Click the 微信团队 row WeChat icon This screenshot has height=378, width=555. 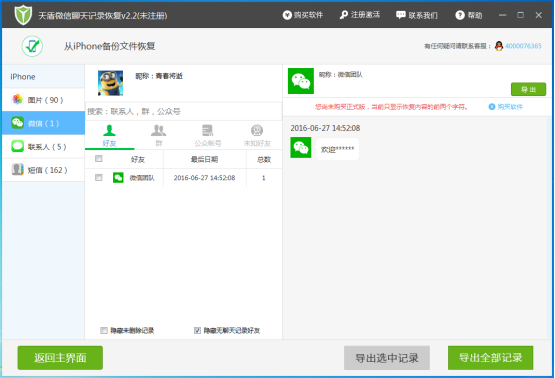118,177
